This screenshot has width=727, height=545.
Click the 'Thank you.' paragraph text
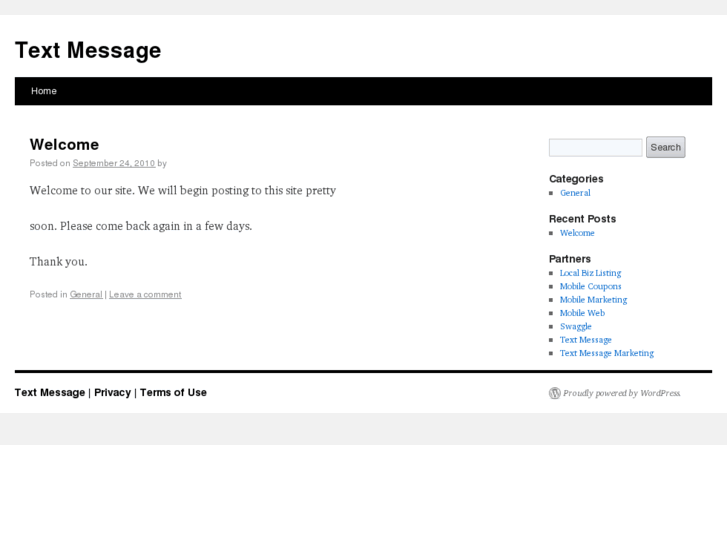coord(58,262)
